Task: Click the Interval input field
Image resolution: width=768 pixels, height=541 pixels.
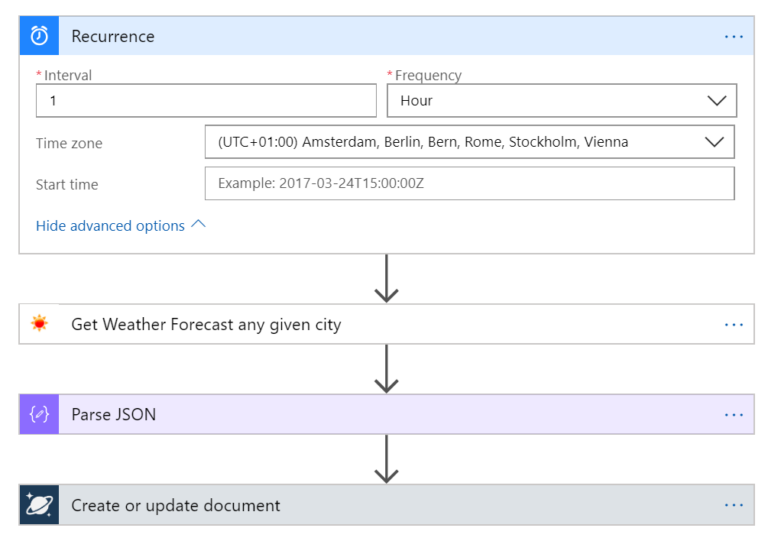Action: pos(206,101)
